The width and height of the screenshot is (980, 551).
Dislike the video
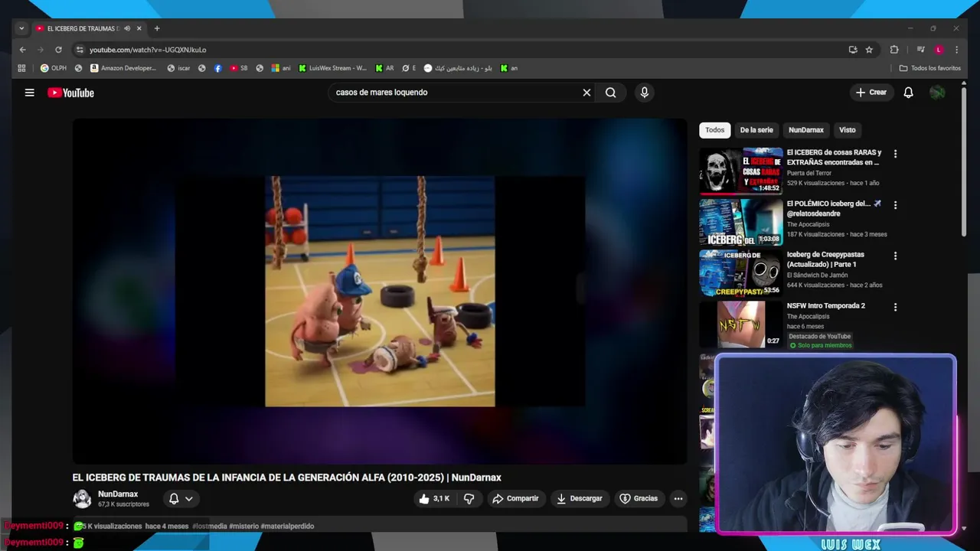(469, 498)
